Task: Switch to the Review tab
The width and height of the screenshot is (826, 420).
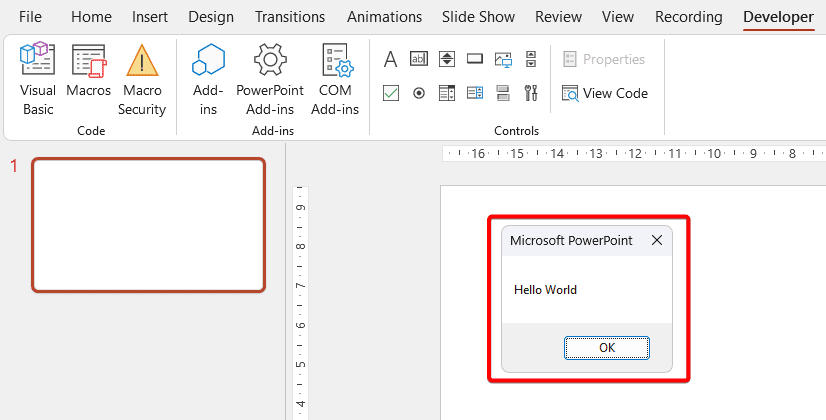Action: coord(558,17)
